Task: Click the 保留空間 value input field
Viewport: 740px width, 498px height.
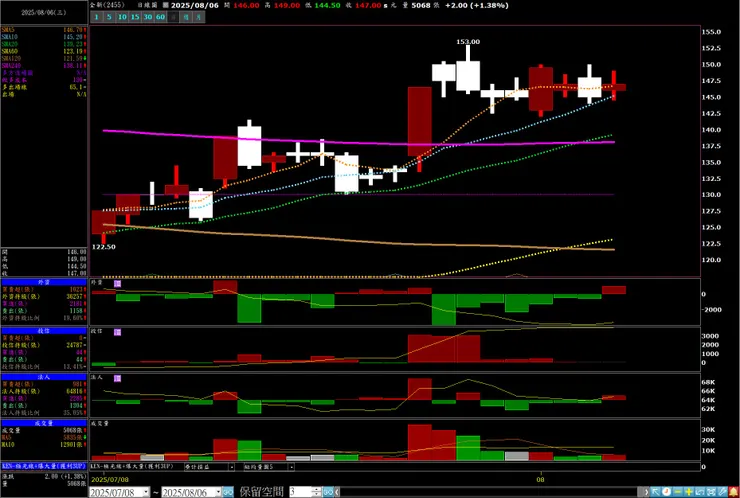Action: click(x=300, y=492)
